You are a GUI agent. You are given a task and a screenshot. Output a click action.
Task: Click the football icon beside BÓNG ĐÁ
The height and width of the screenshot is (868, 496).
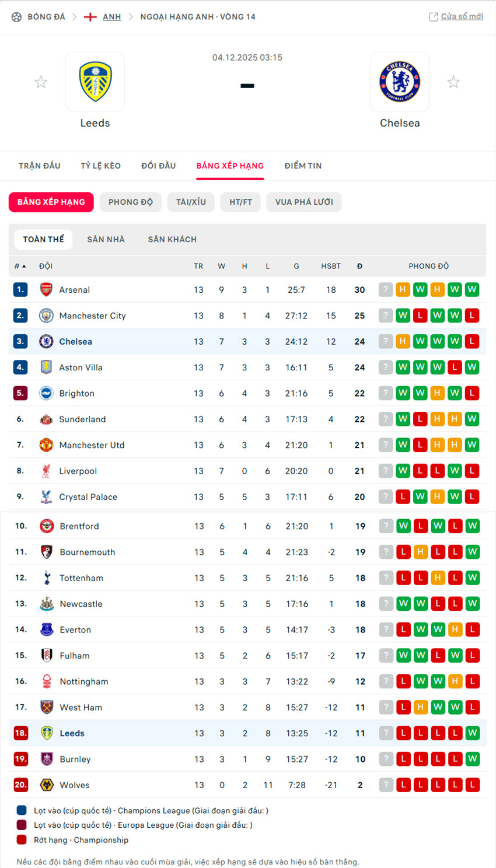pyautogui.click(x=16, y=17)
